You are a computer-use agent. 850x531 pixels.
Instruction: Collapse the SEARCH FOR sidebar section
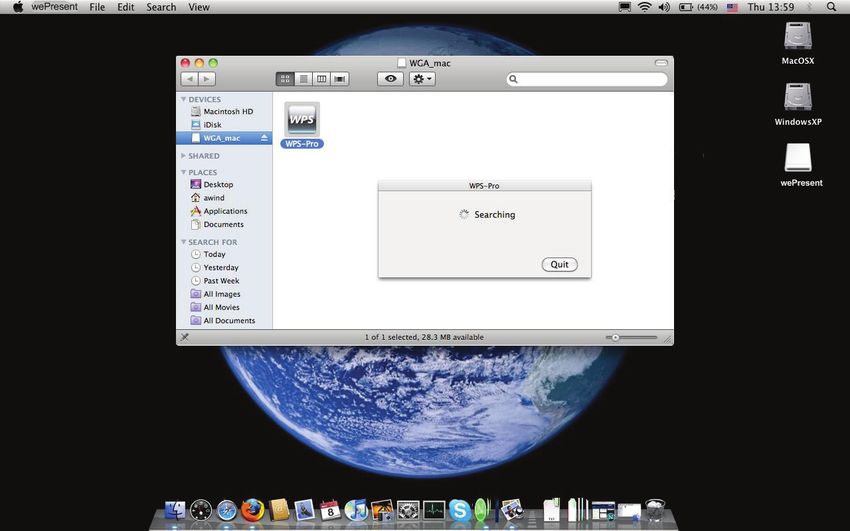point(184,242)
